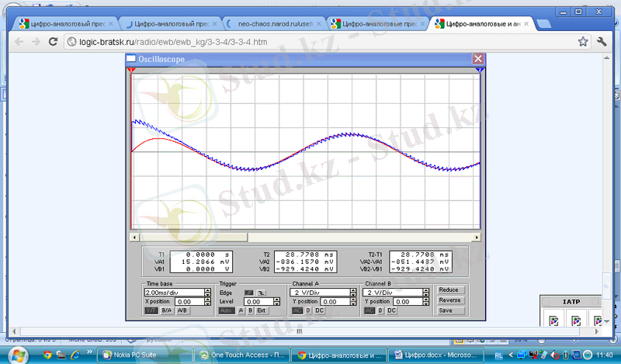The height and width of the screenshot is (364, 621).
Task: Set Channel B coupling to AC
Action: point(370,310)
